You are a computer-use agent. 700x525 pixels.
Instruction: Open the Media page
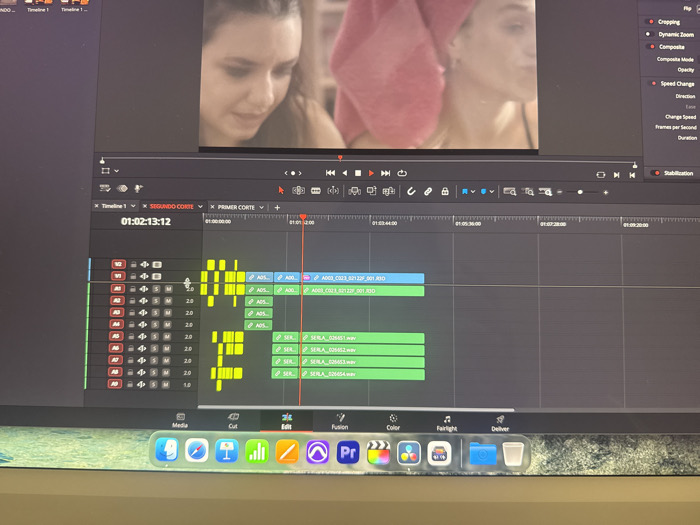pyautogui.click(x=180, y=421)
